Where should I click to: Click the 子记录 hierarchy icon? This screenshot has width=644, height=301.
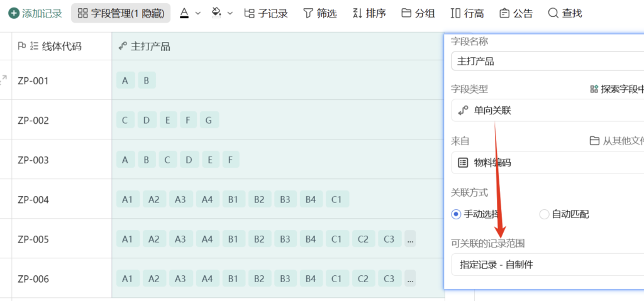(249, 13)
